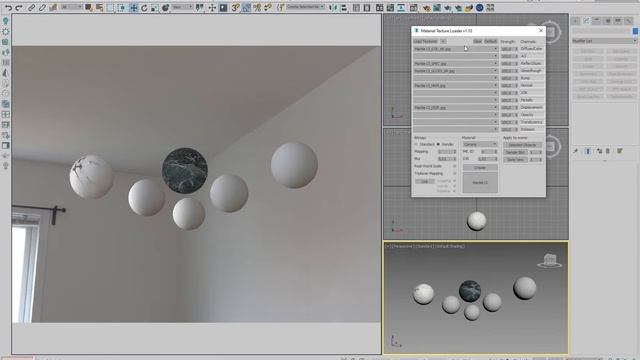640x360 pixels.
Task: Open the Create tab in command panel
Action: 576,20
